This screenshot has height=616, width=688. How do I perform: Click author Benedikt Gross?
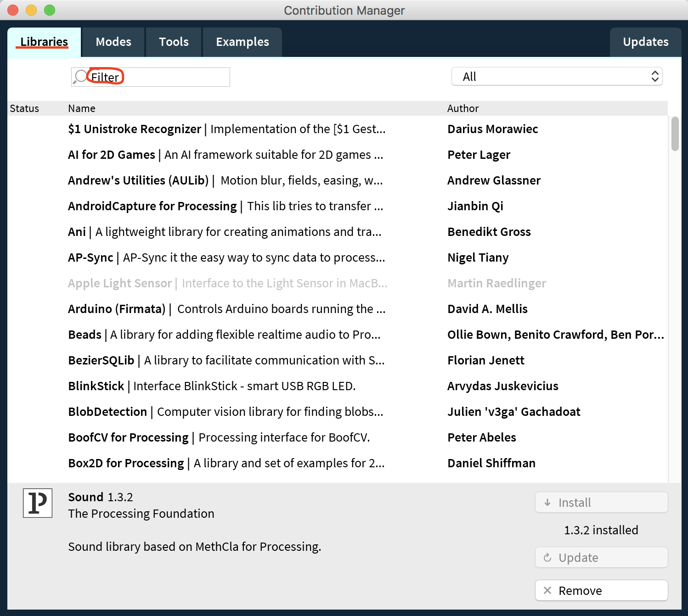[489, 232]
